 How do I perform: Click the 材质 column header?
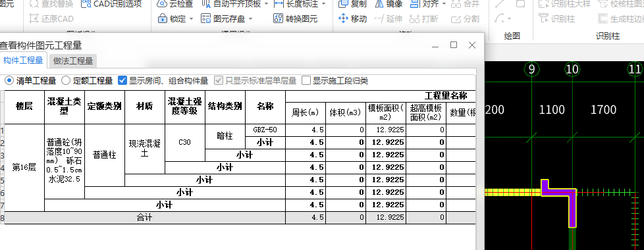(145, 107)
